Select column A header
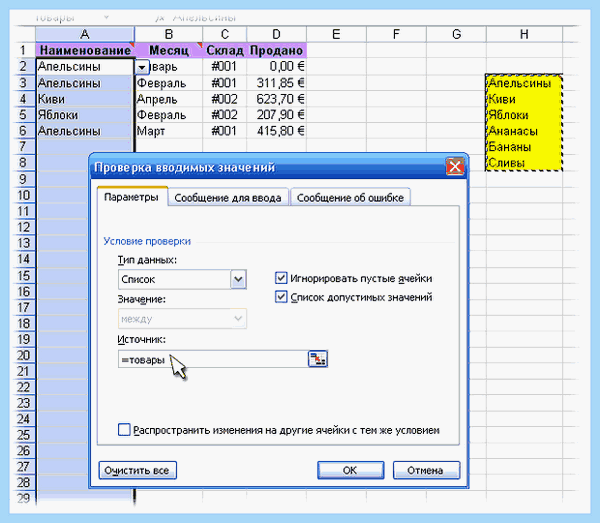 pyautogui.click(x=85, y=34)
